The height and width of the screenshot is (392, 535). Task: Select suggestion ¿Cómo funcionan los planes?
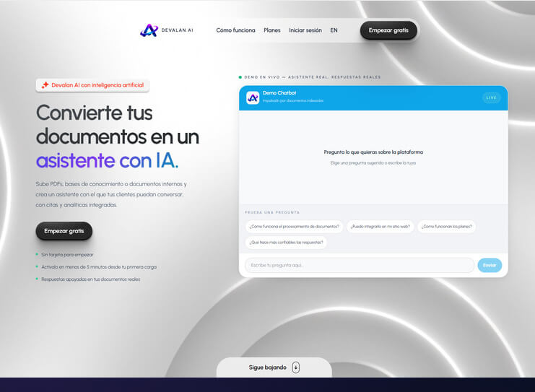(x=446, y=227)
